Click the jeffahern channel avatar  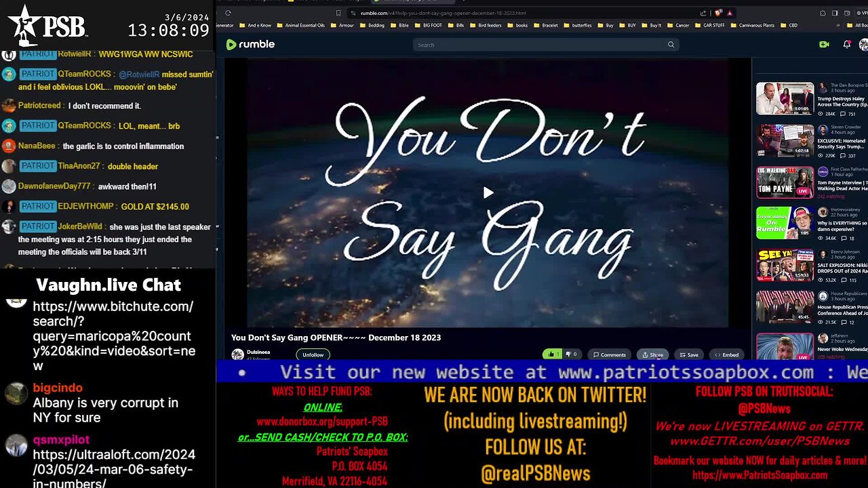tap(823, 338)
